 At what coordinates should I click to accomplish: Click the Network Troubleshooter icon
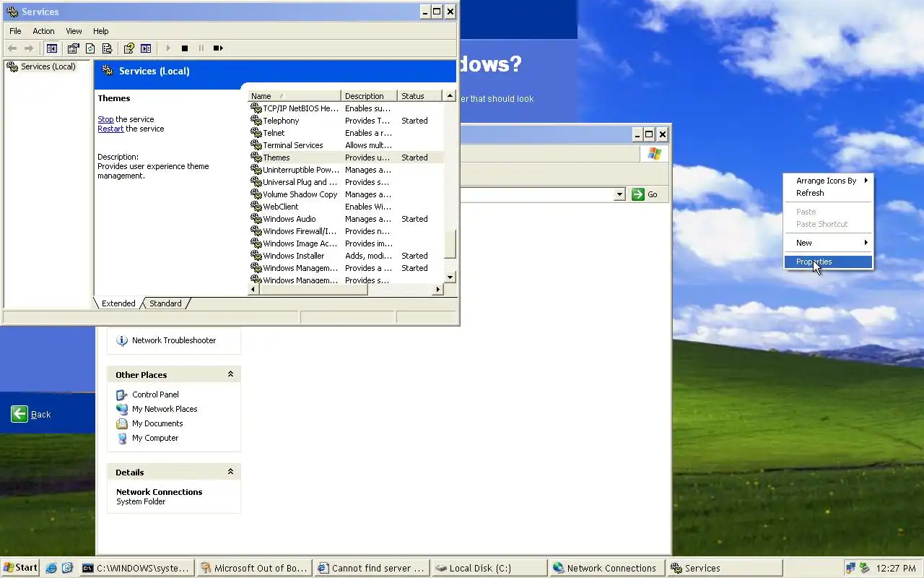pyautogui.click(x=122, y=340)
